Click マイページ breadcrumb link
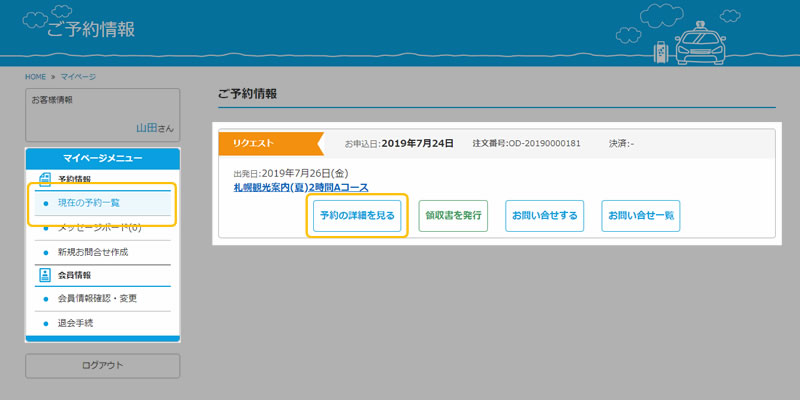 pos(78,77)
